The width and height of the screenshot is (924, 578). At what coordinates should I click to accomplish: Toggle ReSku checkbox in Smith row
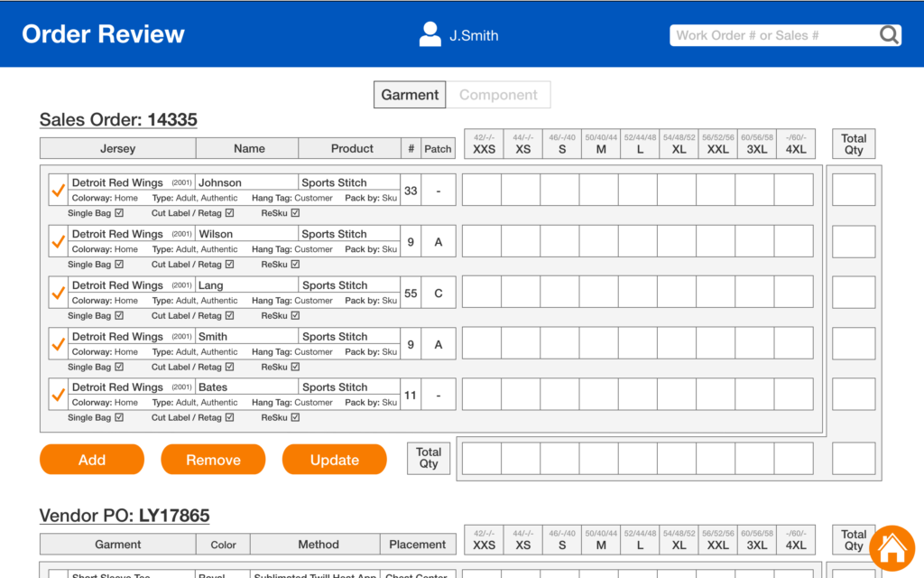click(295, 368)
